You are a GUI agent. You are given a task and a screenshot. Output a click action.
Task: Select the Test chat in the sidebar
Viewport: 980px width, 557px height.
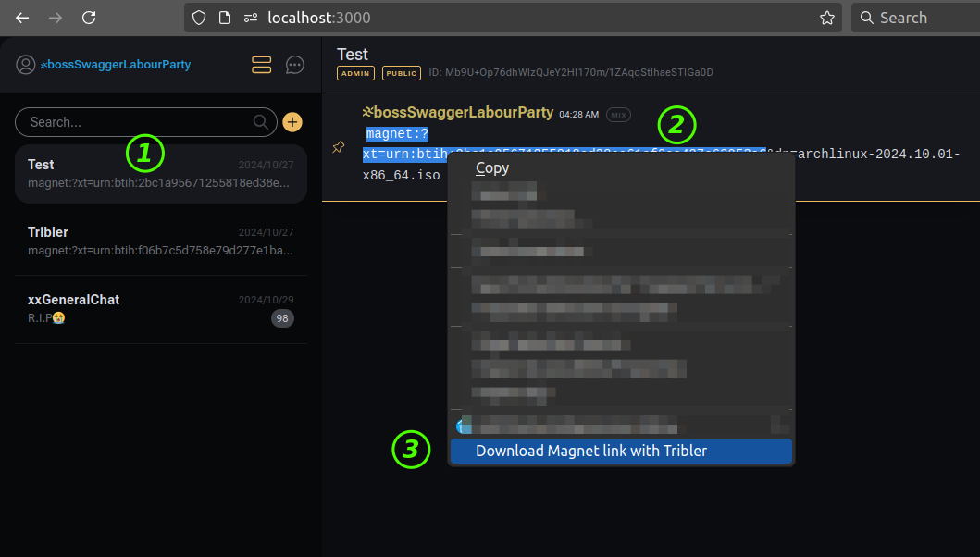point(160,173)
